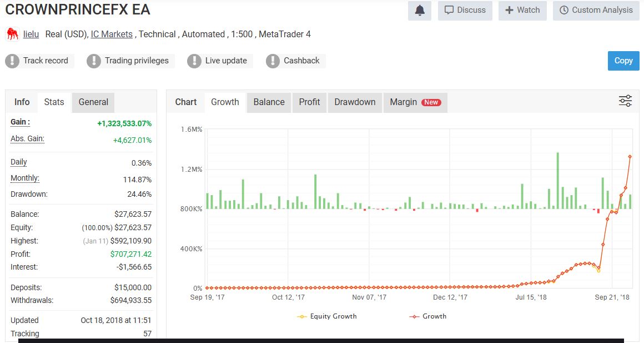Click the Cashback status icon
The image size is (644, 343).
pyautogui.click(x=273, y=61)
